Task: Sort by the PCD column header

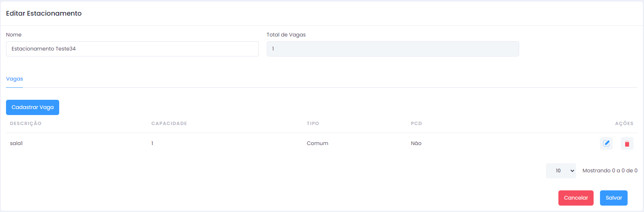Action: (416, 123)
